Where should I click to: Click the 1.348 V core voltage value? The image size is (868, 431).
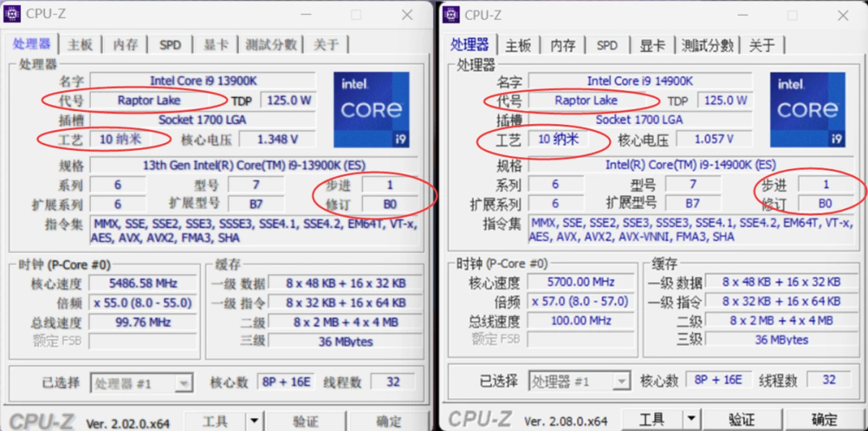click(276, 139)
